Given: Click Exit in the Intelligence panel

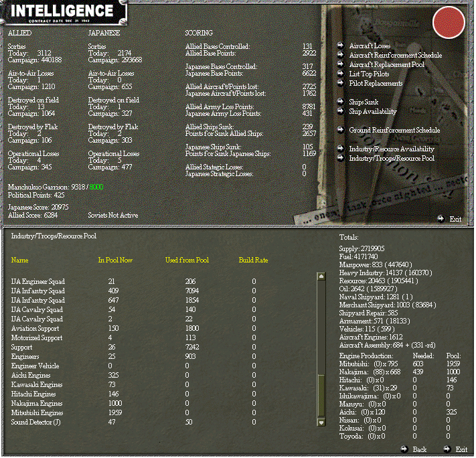Looking at the screenshot, I should (x=455, y=219).
